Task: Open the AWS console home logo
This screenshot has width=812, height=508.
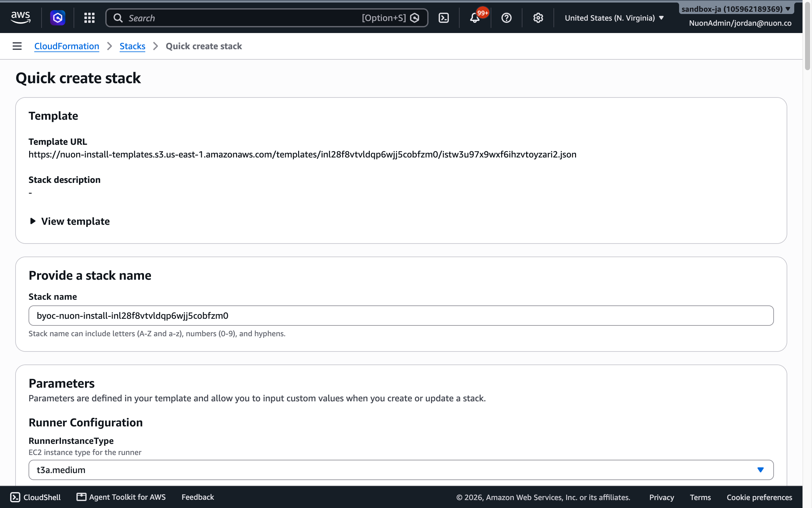Action: click(21, 17)
